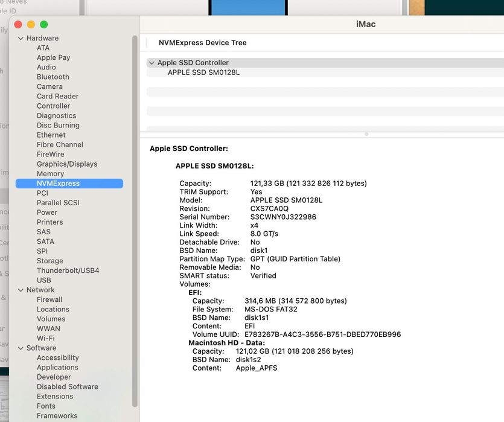The width and height of the screenshot is (504, 422).
Task: Select APPLE SSD SM0128L in device tree
Action: pos(203,72)
